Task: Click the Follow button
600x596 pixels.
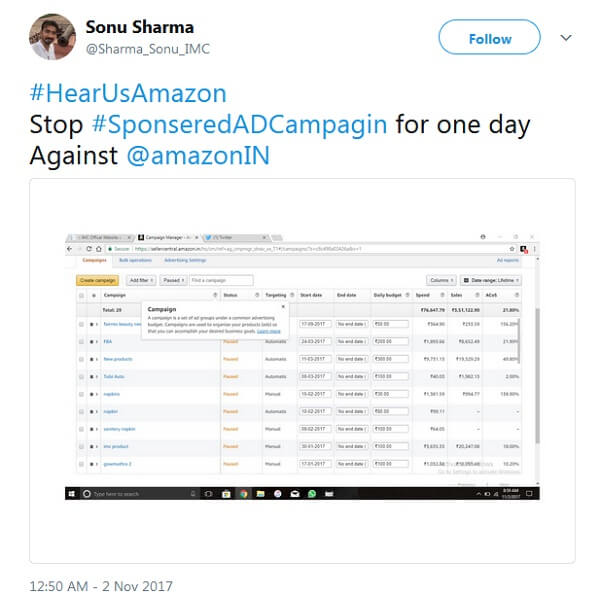Action: 490,38
